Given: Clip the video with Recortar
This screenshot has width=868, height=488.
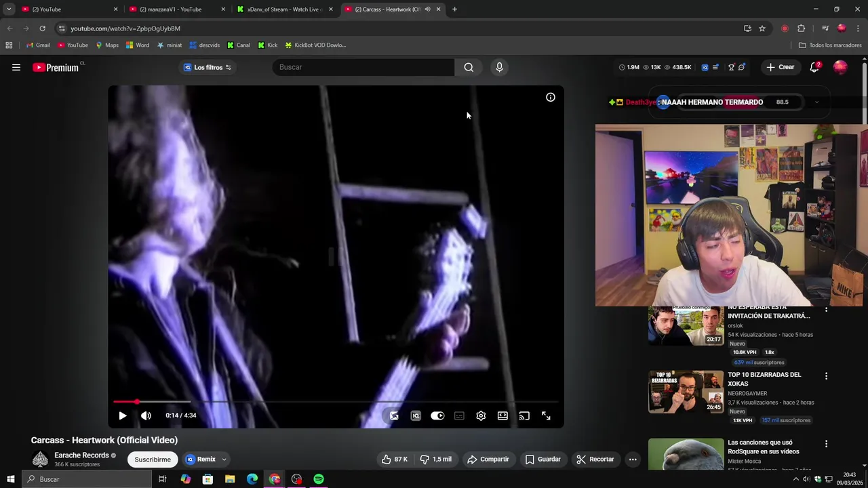Looking at the screenshot, I should tap(595, 460).
